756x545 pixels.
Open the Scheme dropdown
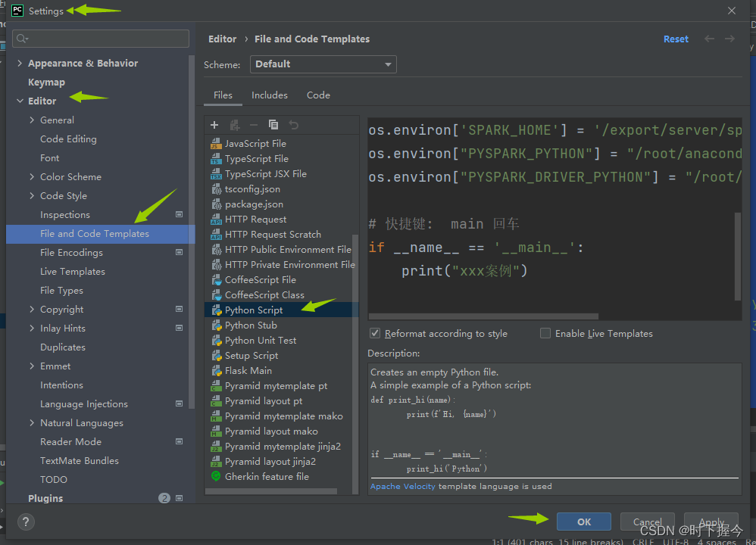[x=323, y=64]
